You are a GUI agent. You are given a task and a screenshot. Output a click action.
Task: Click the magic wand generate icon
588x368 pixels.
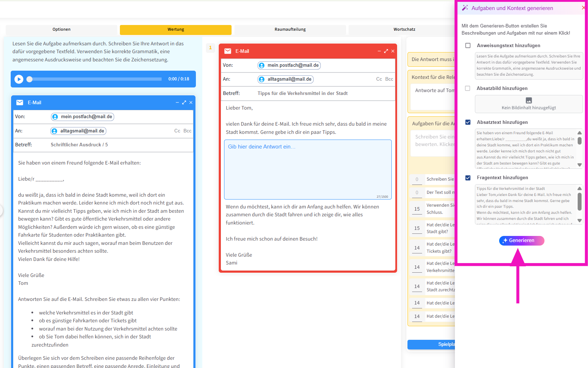(x=465, y=8)
